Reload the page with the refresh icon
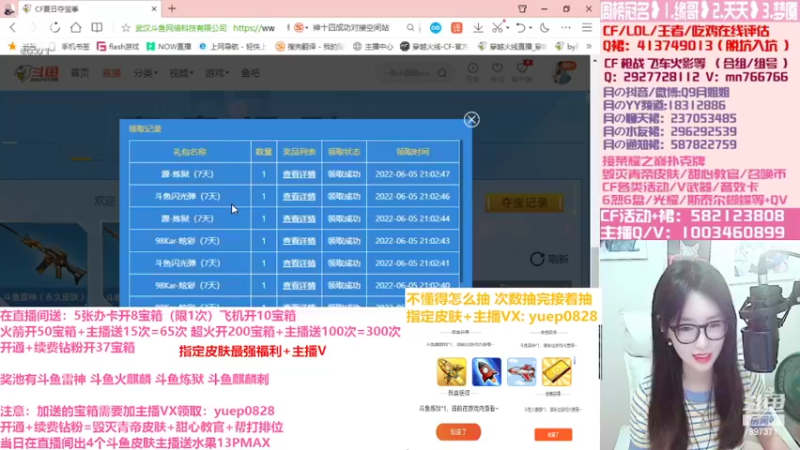Image resolution: width=800 pixels, height=450 pixels. [55, 28]
